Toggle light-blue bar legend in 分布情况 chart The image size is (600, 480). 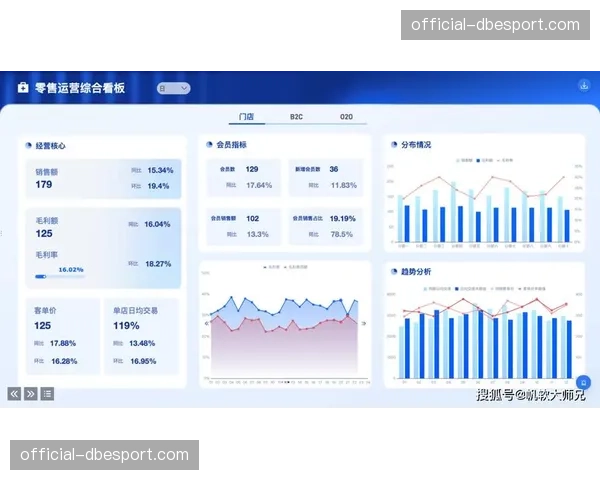click(x=464, y=160)
